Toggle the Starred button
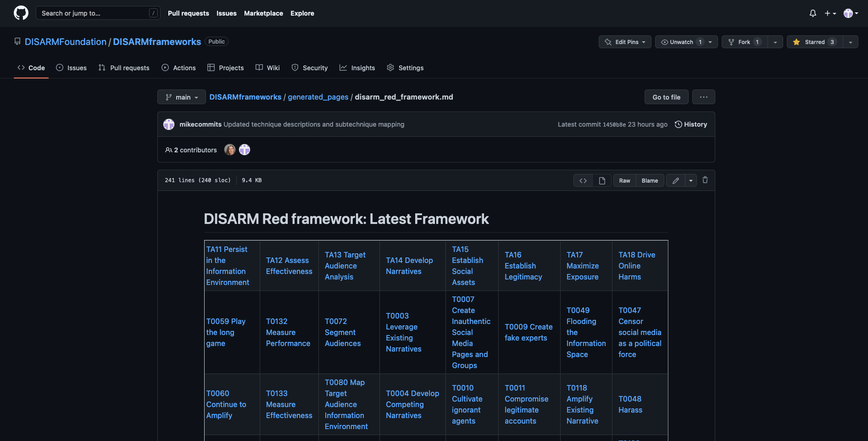 coord(815,42)
